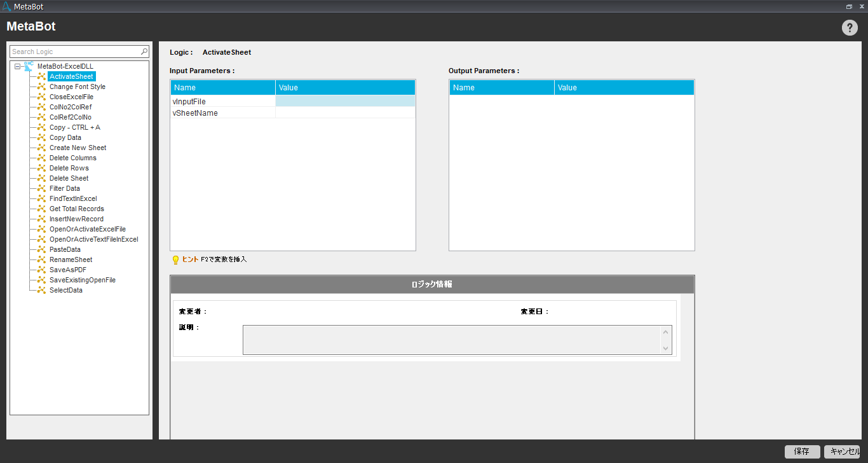This screenshot has height=463, width=868.
Task: Click the Search Logic input field
Action: (x=75, y=52)
